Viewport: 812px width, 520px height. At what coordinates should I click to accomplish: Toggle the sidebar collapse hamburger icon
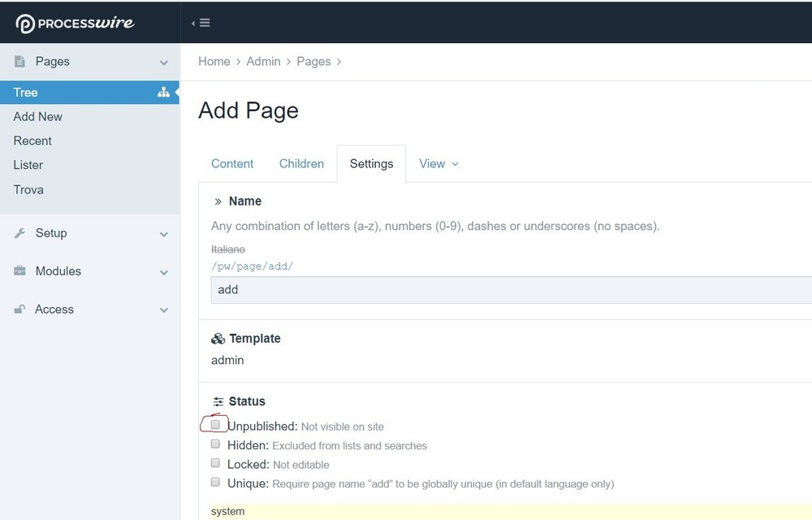pyautogui.click(x=201, y=23)
